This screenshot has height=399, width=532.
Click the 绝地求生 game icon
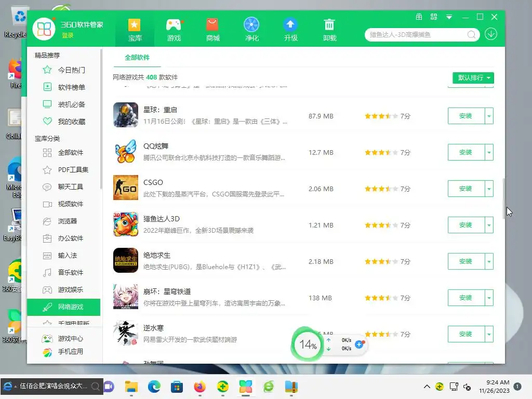[126, 260]
